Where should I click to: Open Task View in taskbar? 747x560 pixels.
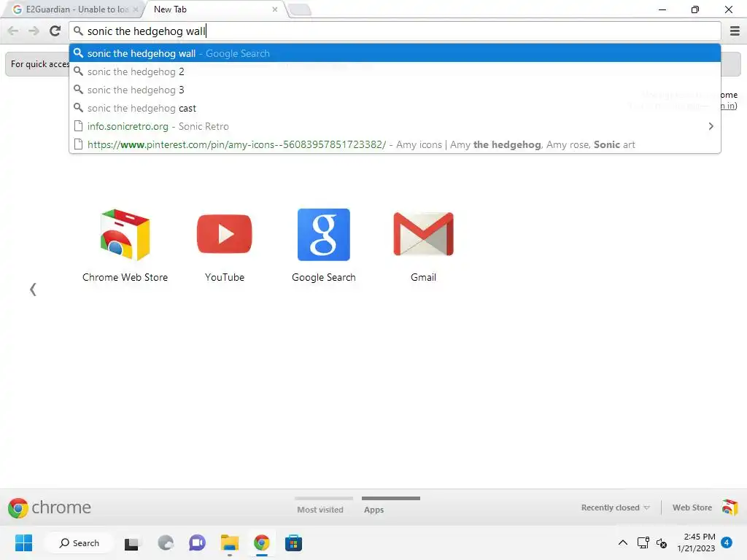(131, 543)
